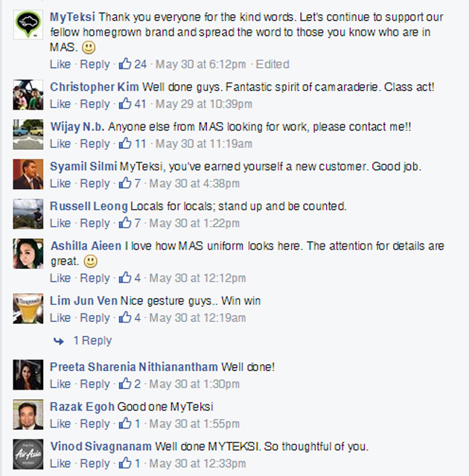Click thumbs-up icon on Razak Egoh's comment
The height and width of the screenshot is (476, 469).
tap(125, 424)
